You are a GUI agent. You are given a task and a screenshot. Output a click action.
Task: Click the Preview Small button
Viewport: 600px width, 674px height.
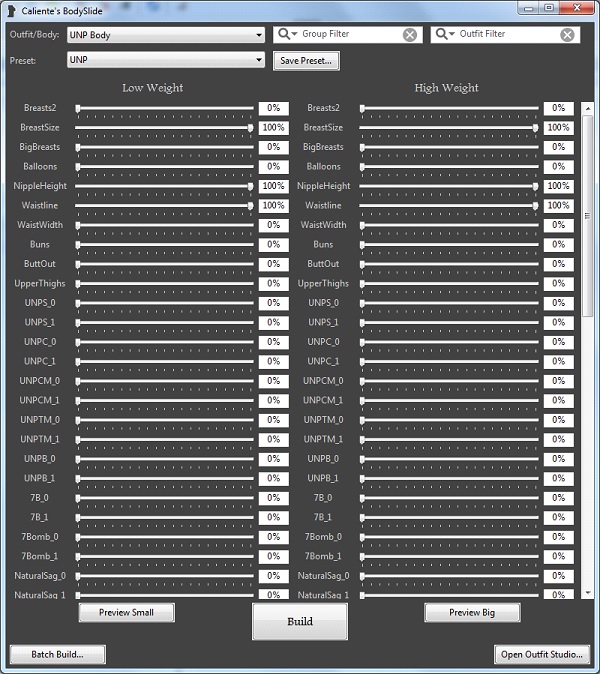pyautogui.click(x=126, y=613)
